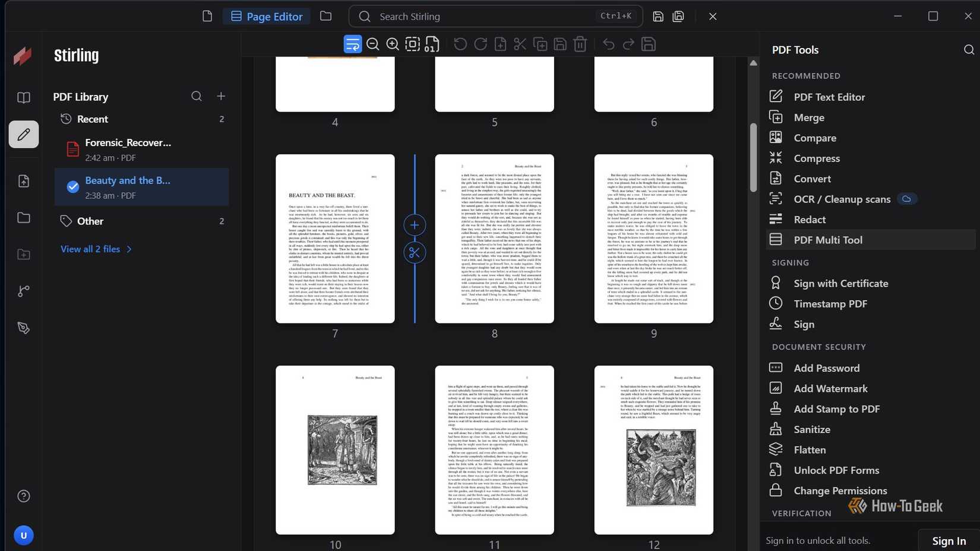Viewport: 980px width, 551px height.
Task: Redo the last page edit
Action: point(628,44)
